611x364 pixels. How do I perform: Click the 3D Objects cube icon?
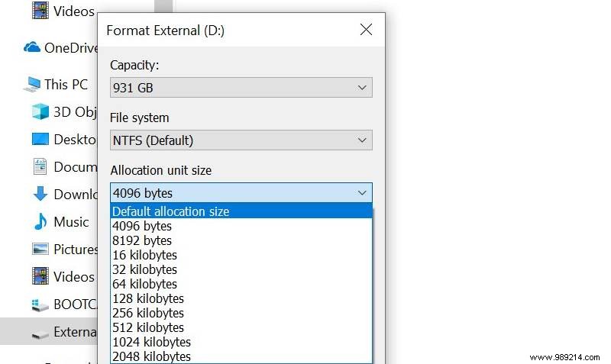tap(40, 111)
